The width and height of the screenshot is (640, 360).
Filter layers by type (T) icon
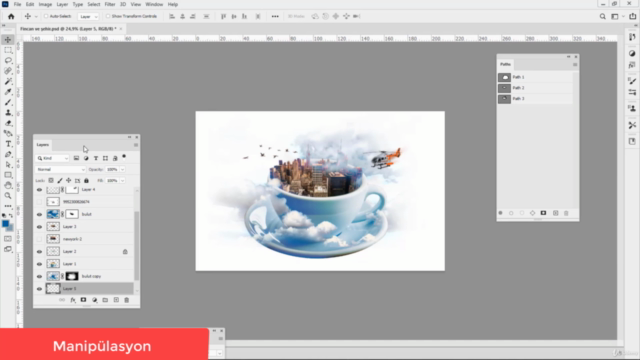click(96, 158)
